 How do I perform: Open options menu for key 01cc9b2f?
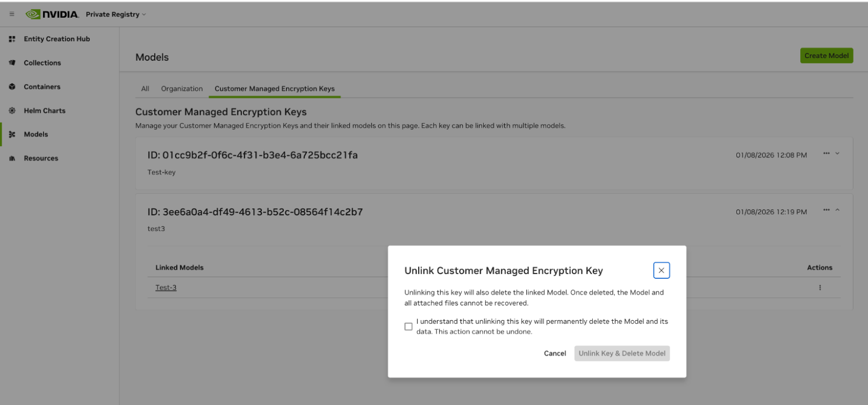tap(826, 154)
